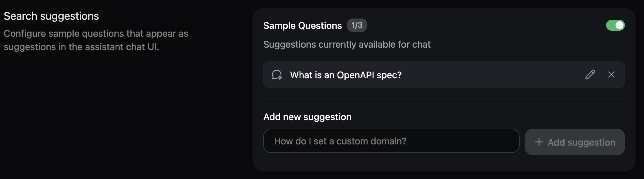Click the Search suggestions section title

pyautogui.click(x=51, y=16)
